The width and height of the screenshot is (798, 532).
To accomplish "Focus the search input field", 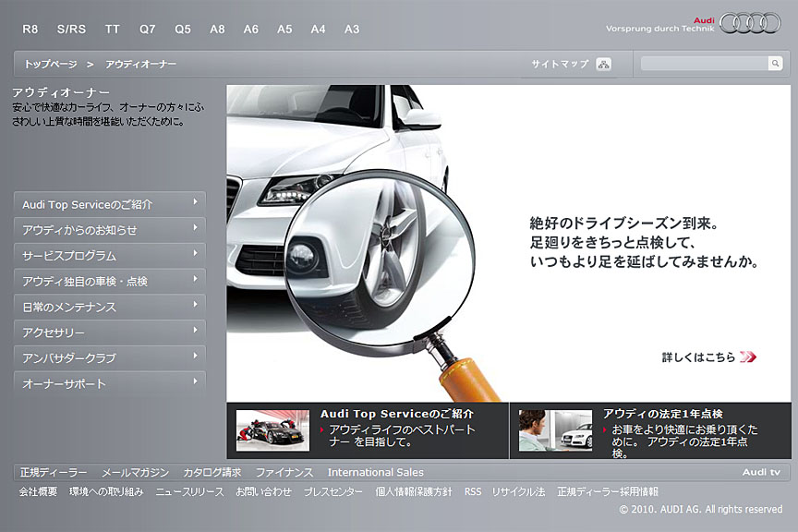I will point(705,63).
